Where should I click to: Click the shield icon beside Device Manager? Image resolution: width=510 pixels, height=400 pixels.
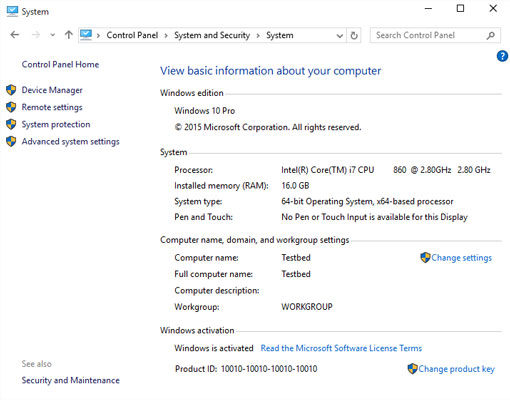click(11, 90)
